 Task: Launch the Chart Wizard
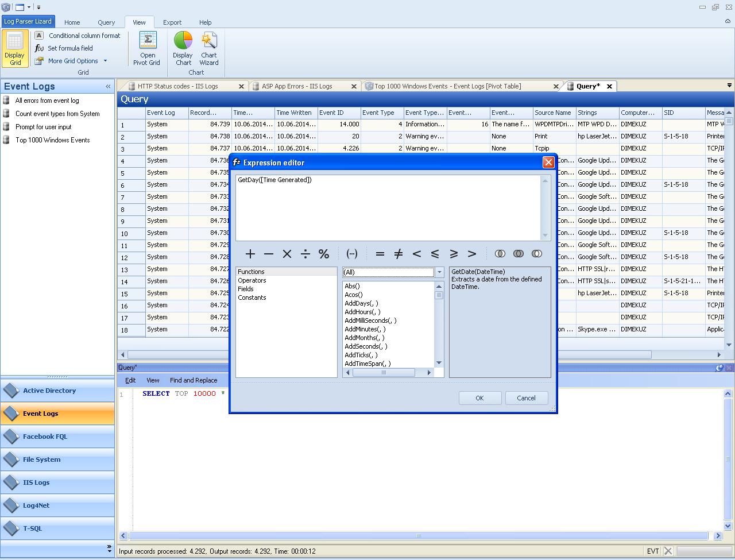click(209, 48)
